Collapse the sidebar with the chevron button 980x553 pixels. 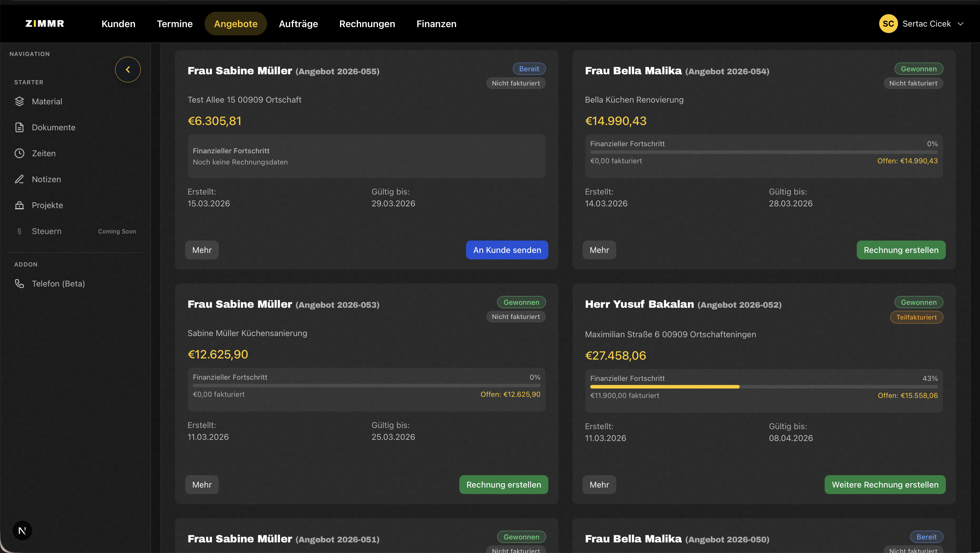[128, 70]
